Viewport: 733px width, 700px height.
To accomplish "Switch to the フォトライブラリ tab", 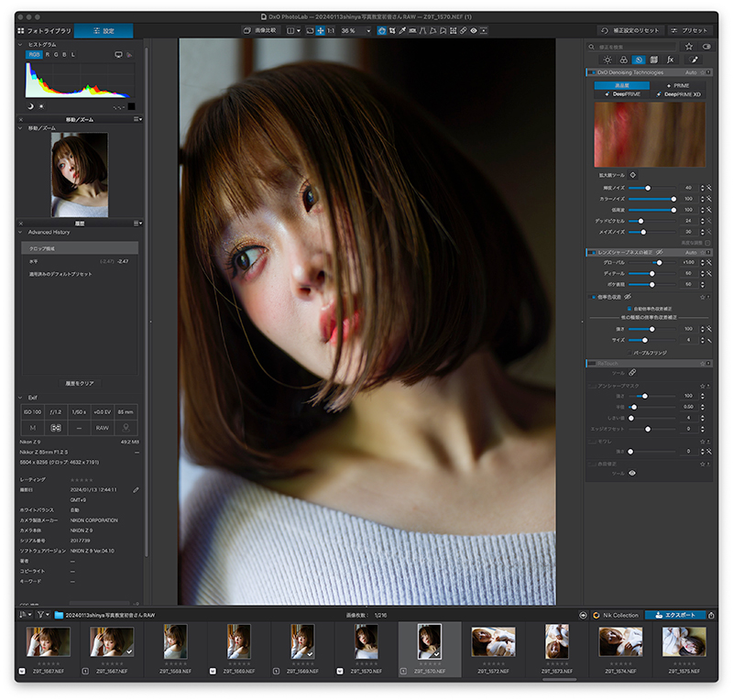I will coord(43,30).
